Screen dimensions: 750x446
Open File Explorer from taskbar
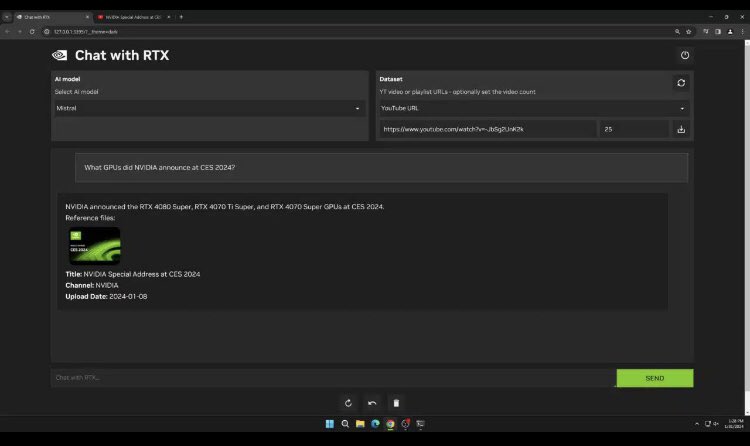360,424
